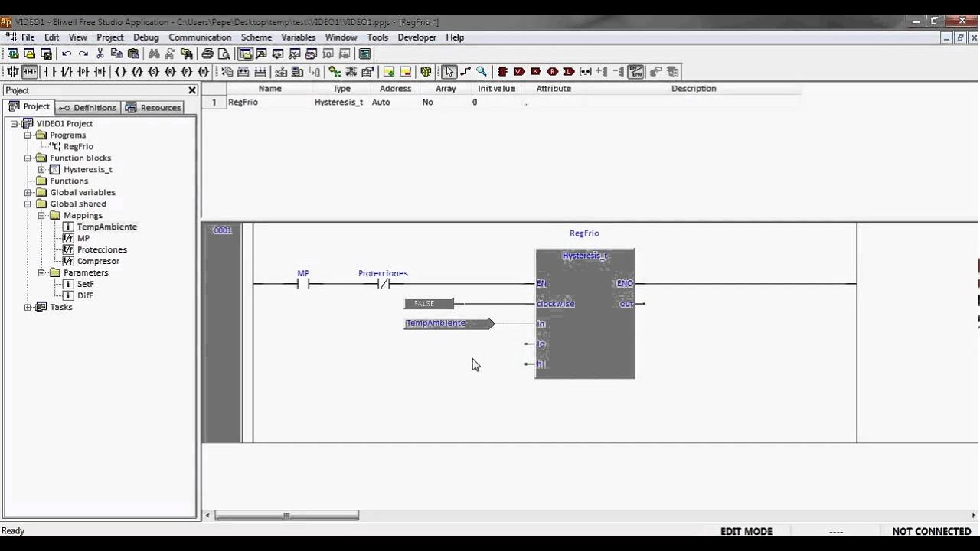Click the Print printer icon
Viewport: 980px width, 551px height.
tap(207, 54)
